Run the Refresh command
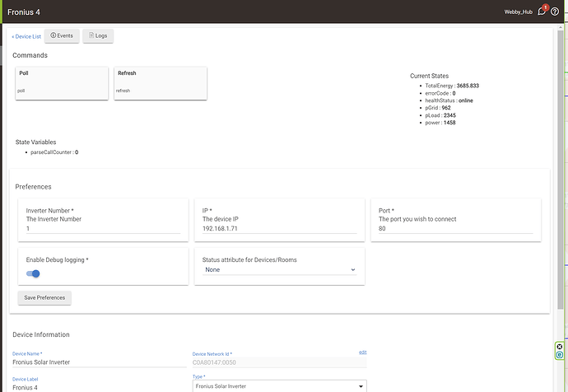This screenshot has height=392, width=568. point(161,83)
